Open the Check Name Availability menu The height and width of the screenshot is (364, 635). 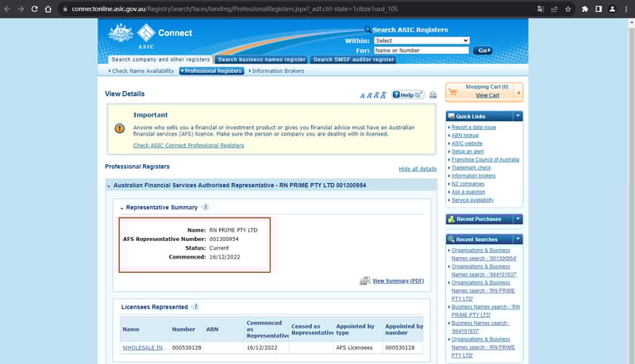coord(141,71)
